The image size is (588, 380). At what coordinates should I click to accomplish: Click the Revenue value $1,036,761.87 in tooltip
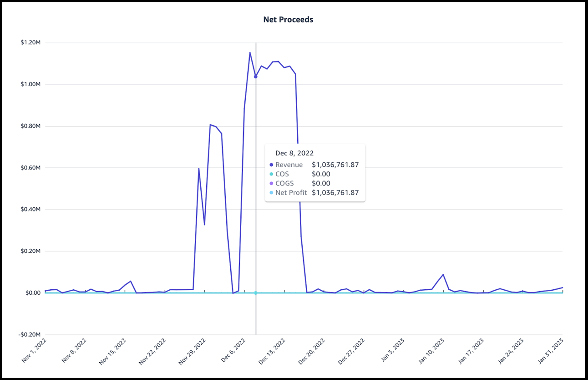335,165
